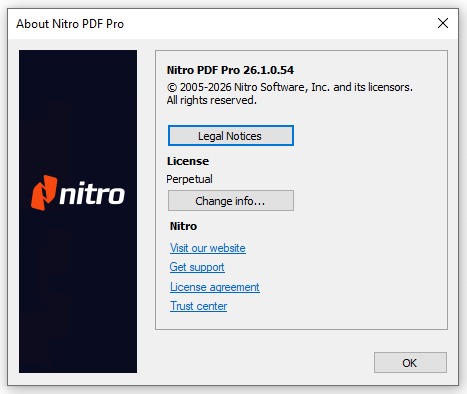Click the bold License heading

coord(188,161)
